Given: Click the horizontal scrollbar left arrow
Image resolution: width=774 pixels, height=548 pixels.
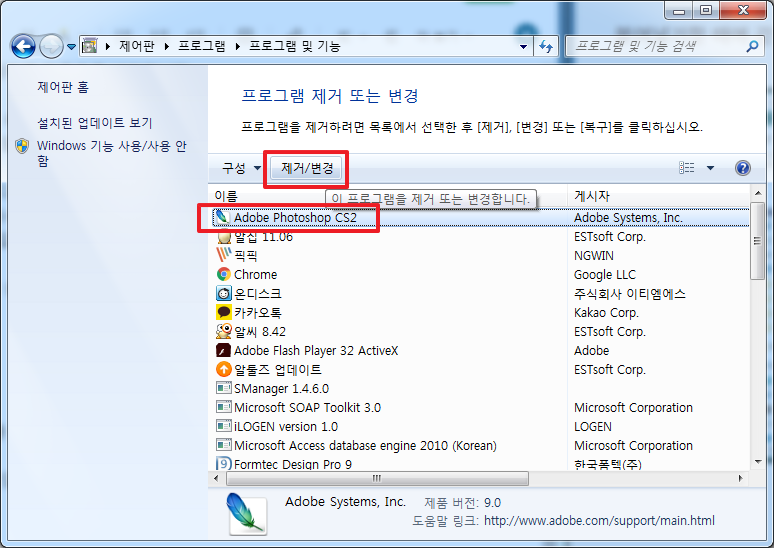Looking at the screenshot, I should pos(216,478).
